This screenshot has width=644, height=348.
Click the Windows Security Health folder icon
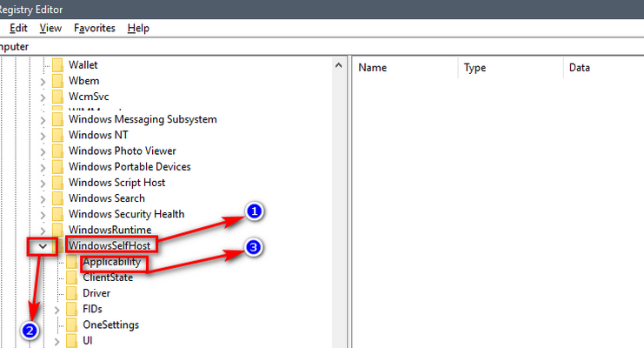(x=58, y=214)
